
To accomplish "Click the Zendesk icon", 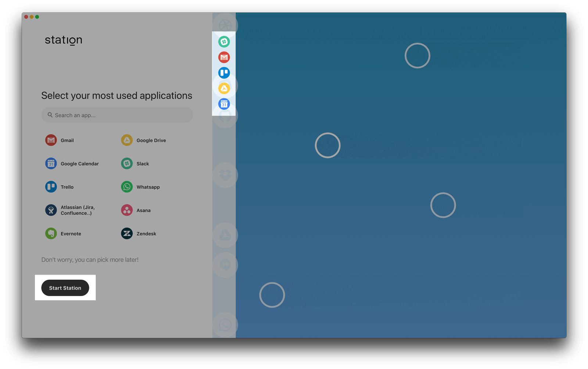I will point(126,233).
